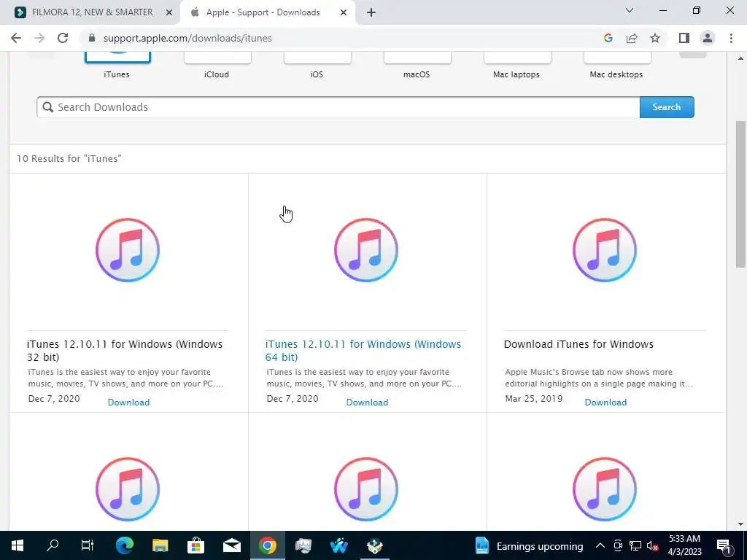The height and width of the screenshot is (560, 747).
Task: Open a new browser tab
Action: [x=371, y=12]
